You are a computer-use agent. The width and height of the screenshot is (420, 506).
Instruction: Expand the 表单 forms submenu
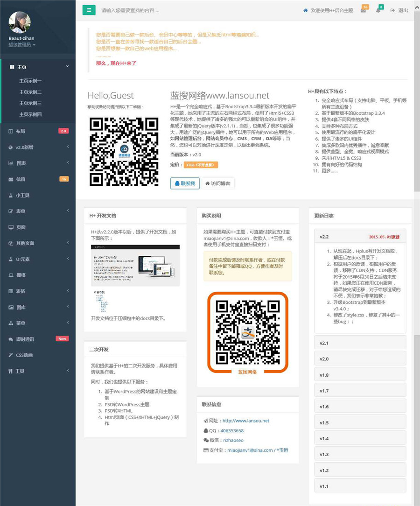point(21,211)
